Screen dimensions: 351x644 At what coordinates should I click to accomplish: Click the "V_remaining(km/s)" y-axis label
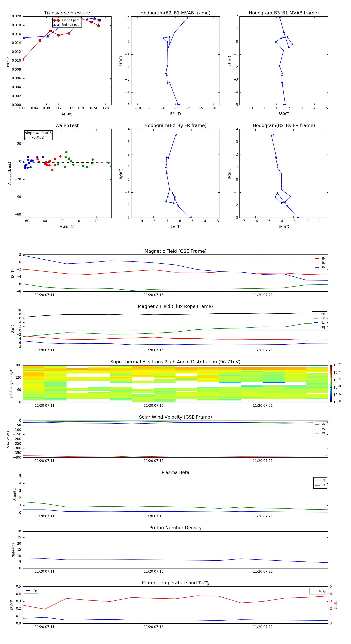[10, 173]
